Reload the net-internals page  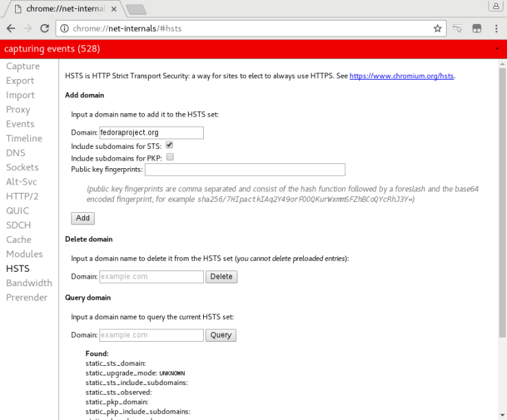[45, 28]
